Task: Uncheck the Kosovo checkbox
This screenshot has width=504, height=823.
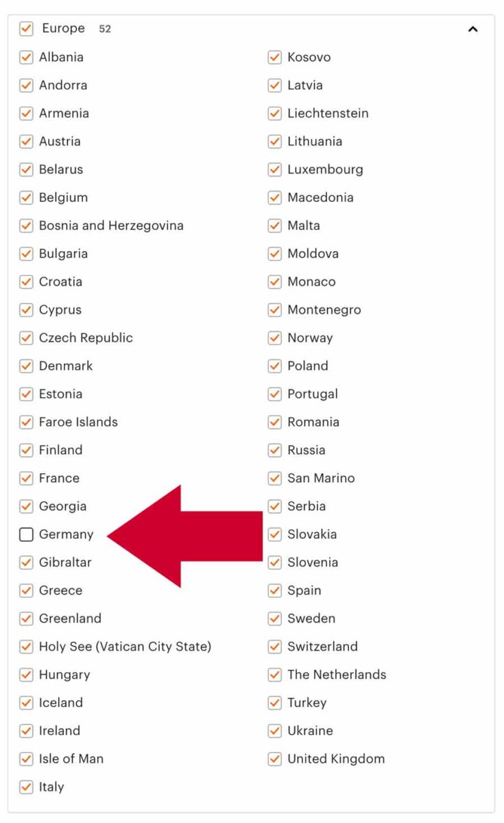Action: [x=273, y=57]
